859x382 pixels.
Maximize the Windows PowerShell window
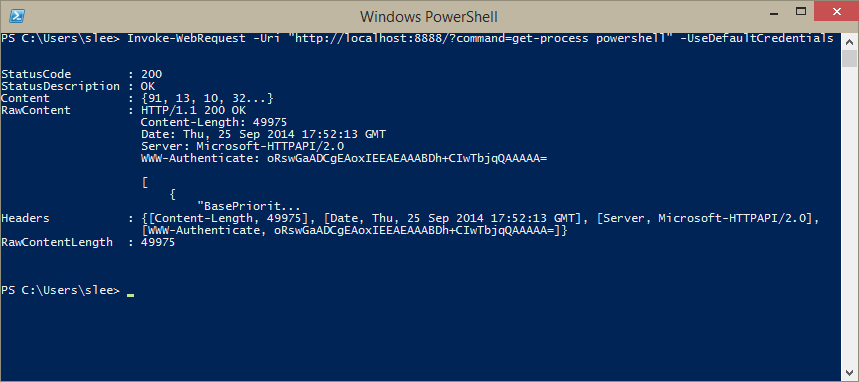[800, 12]
